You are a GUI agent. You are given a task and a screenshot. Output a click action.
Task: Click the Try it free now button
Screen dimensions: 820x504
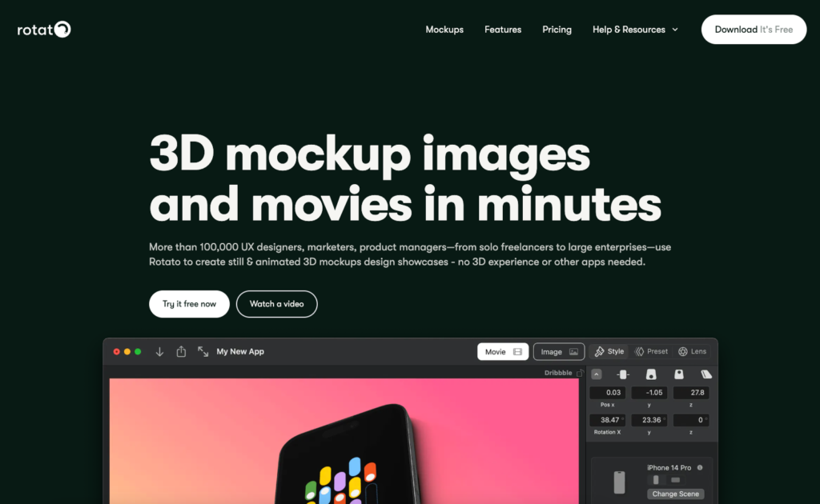pyautogui.click(x=189, y=304)
